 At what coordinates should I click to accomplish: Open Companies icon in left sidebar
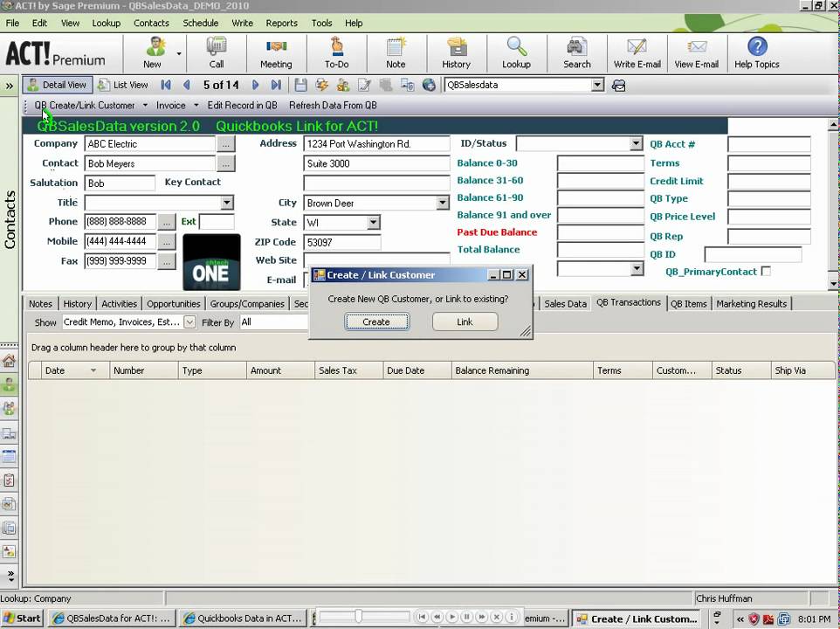click(9, 433)
